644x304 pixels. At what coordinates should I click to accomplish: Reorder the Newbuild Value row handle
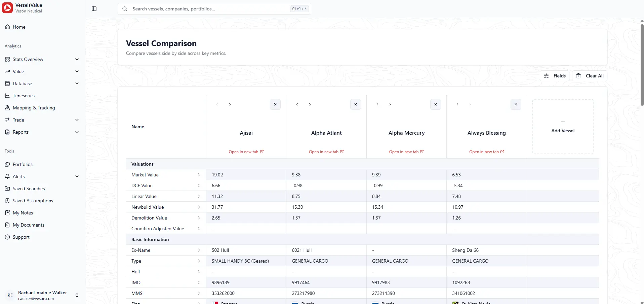point(199,207)
